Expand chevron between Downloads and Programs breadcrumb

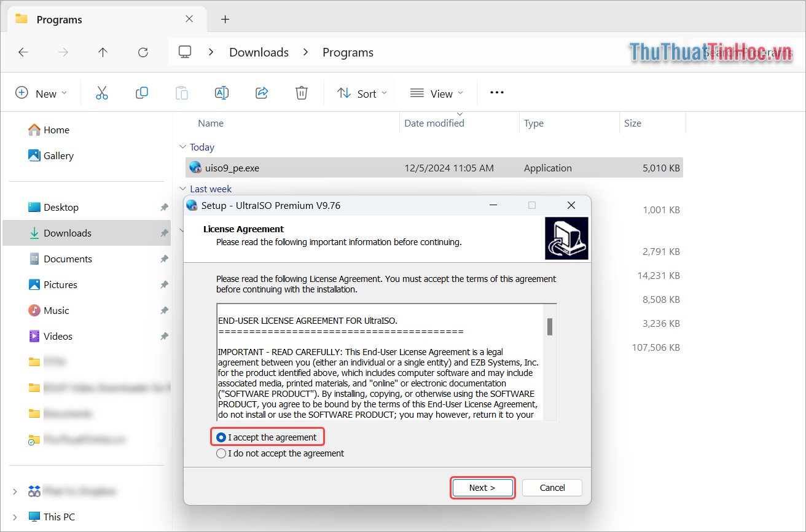tap(305, 52)
